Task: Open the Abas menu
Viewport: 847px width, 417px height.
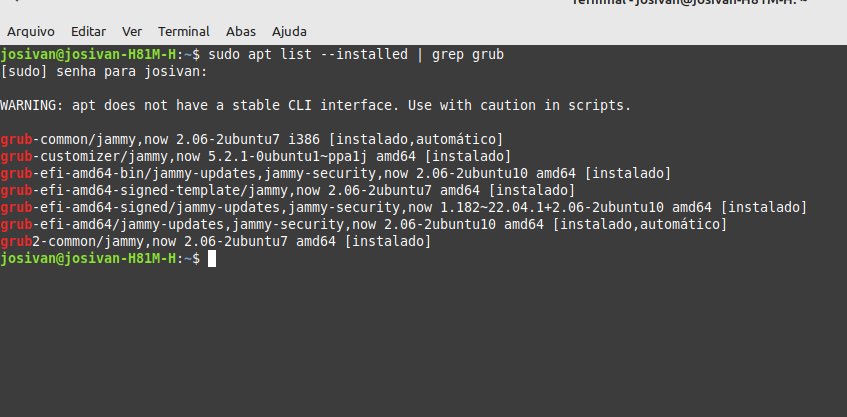Action: click(241, 31)
